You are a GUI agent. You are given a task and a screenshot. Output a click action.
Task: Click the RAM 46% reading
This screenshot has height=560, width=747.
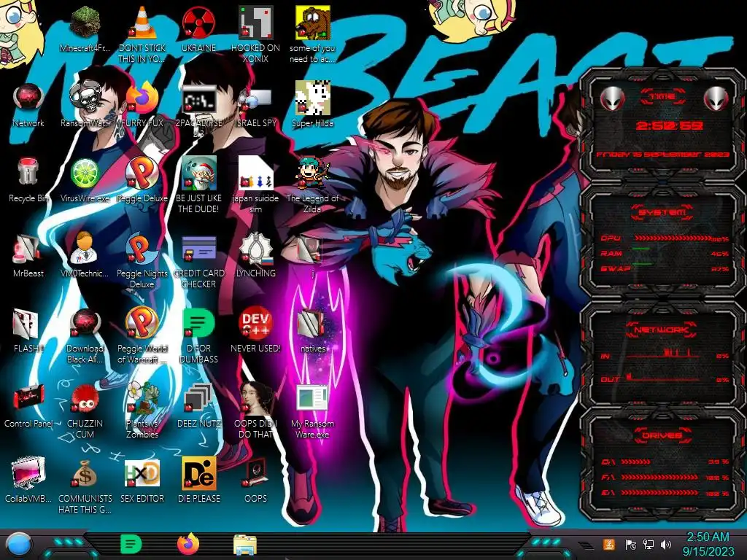tap(719, 254)
